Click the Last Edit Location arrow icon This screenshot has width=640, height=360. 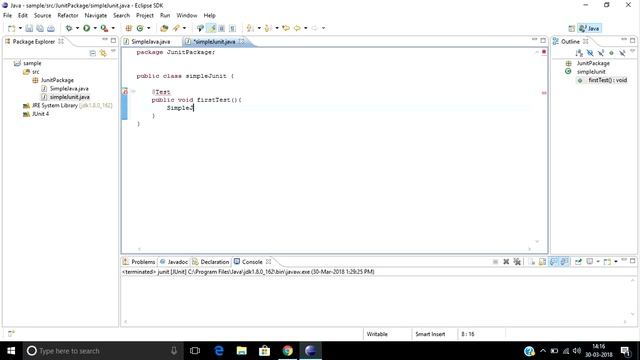pyautogui.click(x=286, y=28)
